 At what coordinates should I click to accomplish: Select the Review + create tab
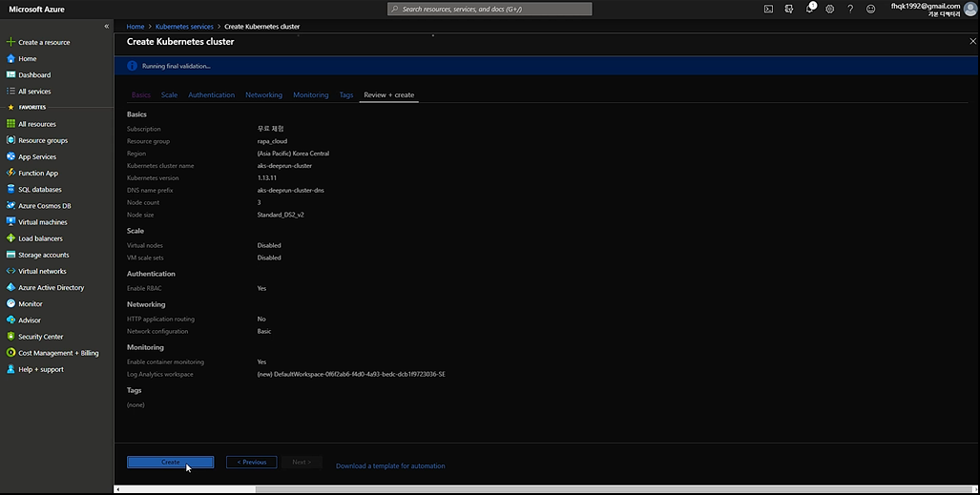coord(388,95)
